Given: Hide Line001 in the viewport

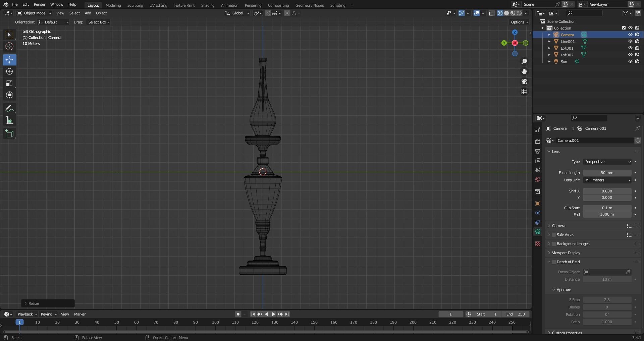Looking at the screenshot, I should [630, 41].
